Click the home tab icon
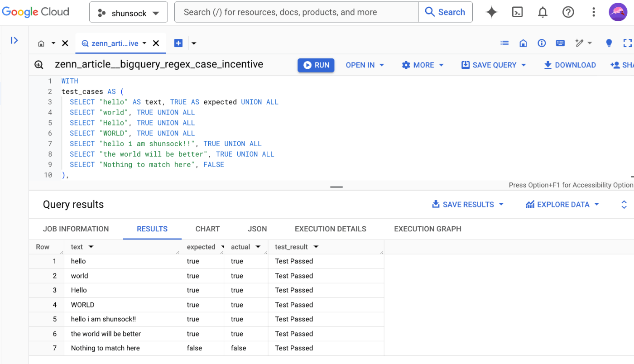The height and width of the screenshot is (364, 634). (41, 43)
